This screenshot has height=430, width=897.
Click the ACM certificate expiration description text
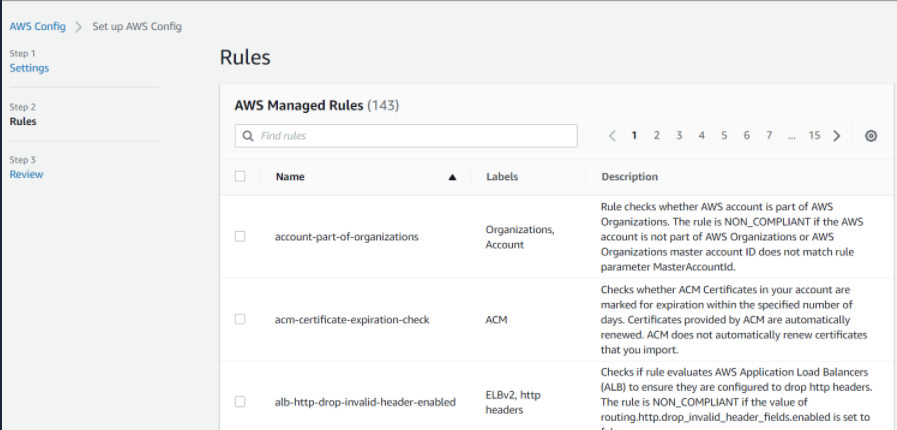click(734, 320)
